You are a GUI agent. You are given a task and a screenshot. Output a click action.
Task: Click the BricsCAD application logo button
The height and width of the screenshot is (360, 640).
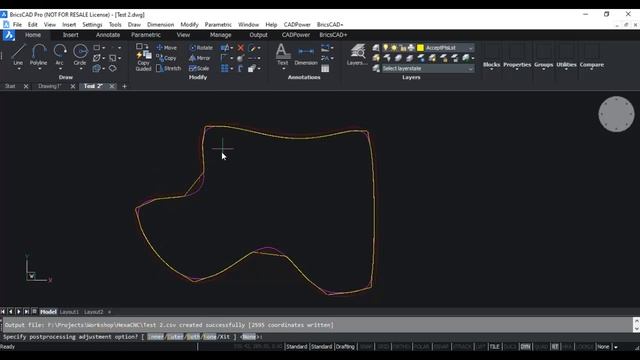9,35
